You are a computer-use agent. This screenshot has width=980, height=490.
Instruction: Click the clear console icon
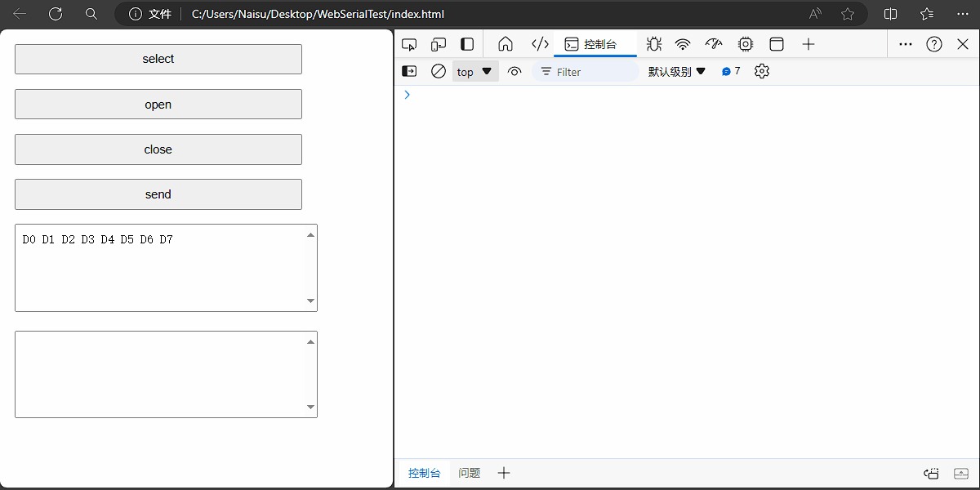tap(439, 71)
